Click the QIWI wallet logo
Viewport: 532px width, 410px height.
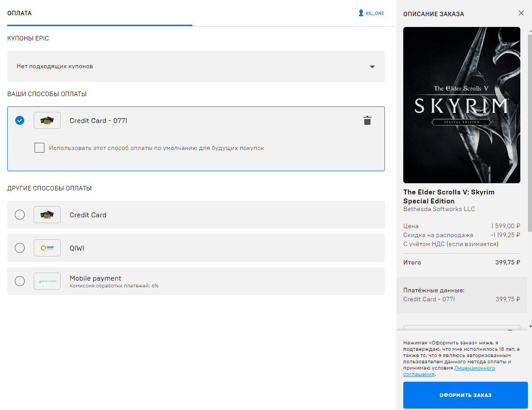tap(47, 248)
